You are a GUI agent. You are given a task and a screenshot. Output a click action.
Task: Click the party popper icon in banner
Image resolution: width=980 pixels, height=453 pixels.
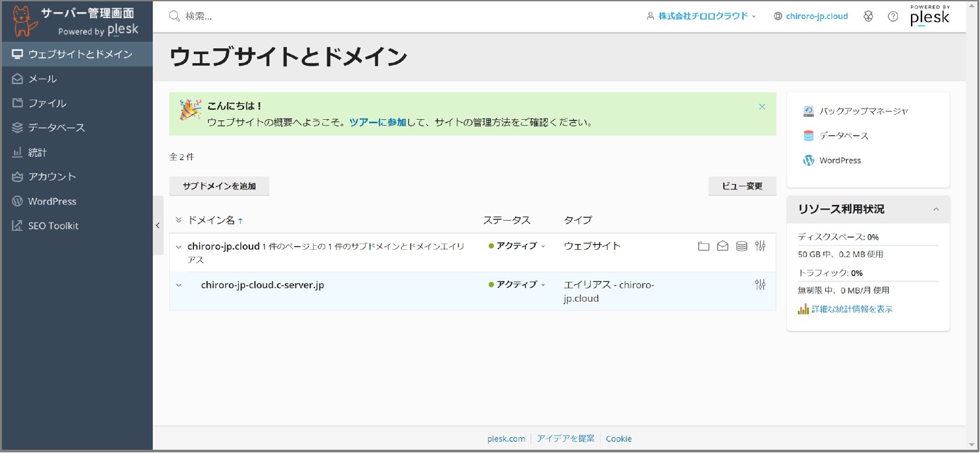tap(191, 111)
